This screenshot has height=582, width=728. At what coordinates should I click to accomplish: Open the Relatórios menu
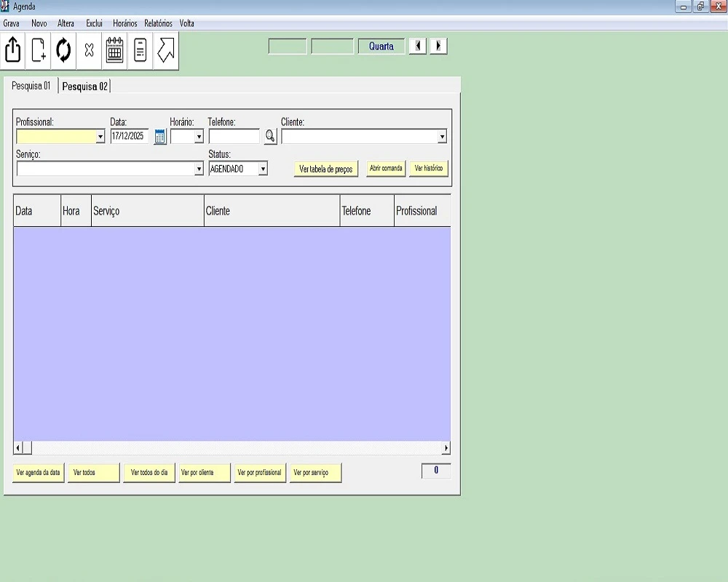point(158,23)
